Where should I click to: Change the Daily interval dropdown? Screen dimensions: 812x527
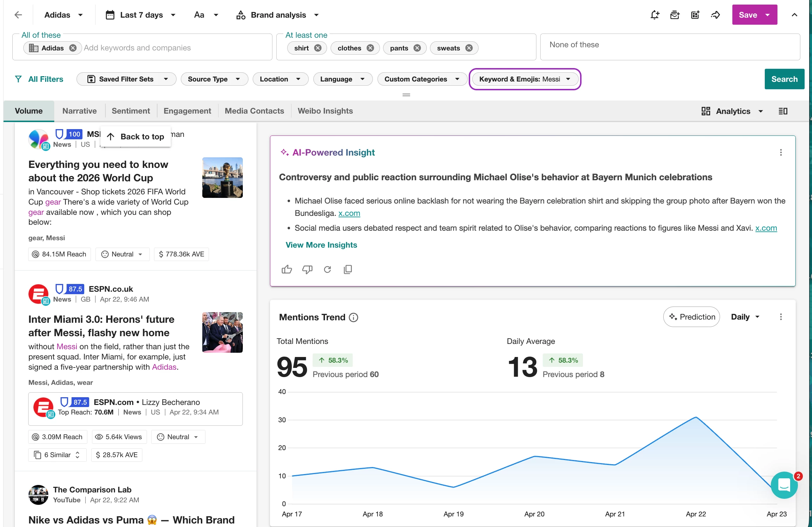click(x=745, y=317)
